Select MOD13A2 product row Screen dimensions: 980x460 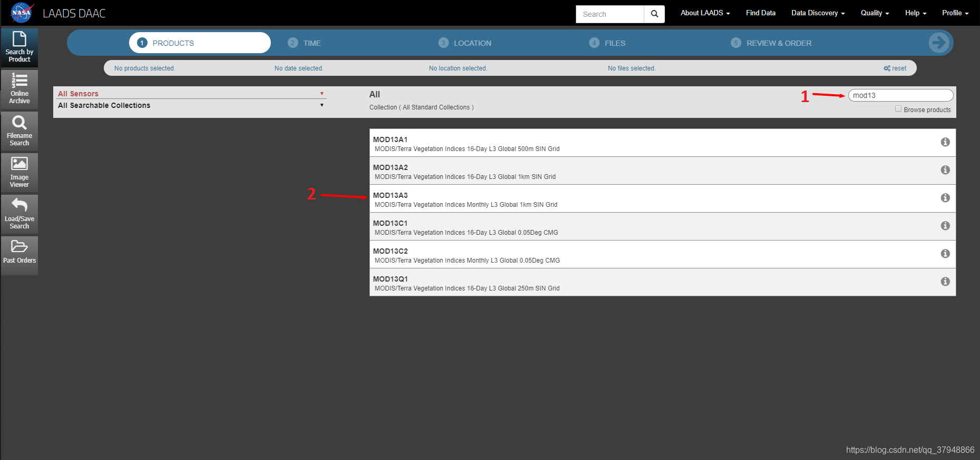[x=663, y=171]
